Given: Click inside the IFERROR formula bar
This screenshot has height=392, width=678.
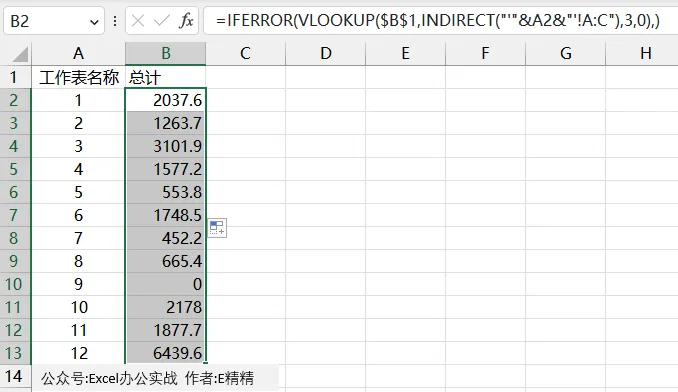Looking at the screenshot, I should tap(441, 21).
